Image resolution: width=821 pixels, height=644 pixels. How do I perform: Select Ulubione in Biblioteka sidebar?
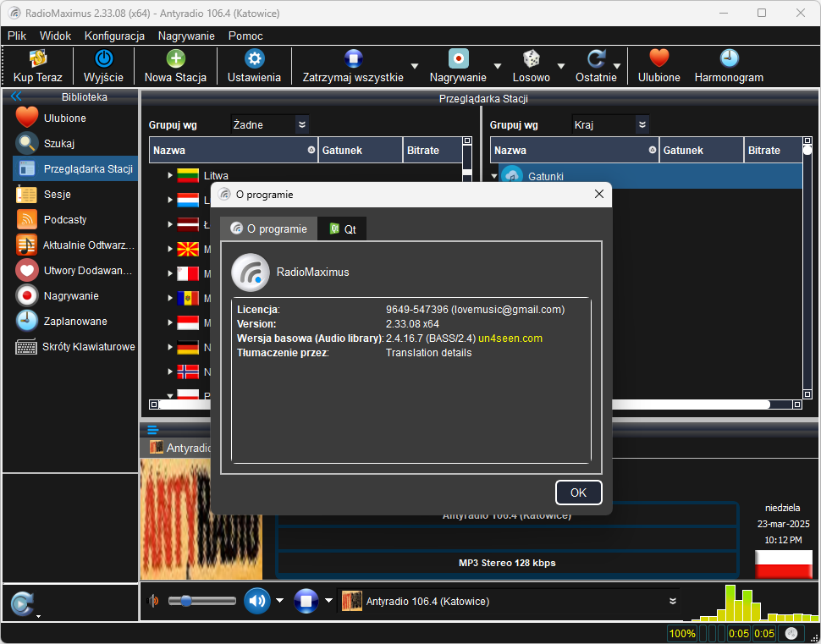coord(76,118)
